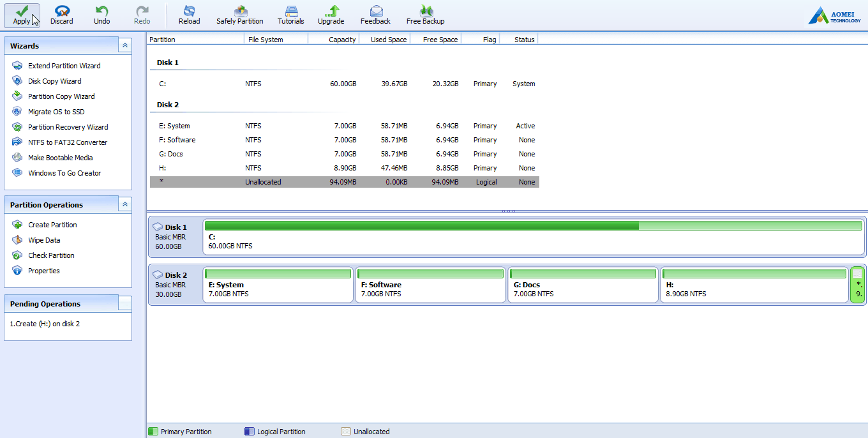Click the NTFS to FAT32 Converter icon
This screenshot has width=868, height=438.
tap(17, 142)
